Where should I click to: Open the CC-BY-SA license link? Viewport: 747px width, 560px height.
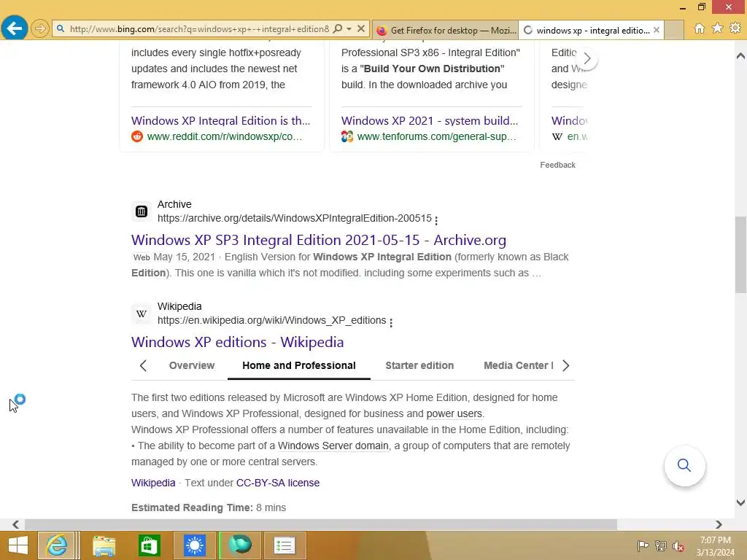click(x=278, y=483)
